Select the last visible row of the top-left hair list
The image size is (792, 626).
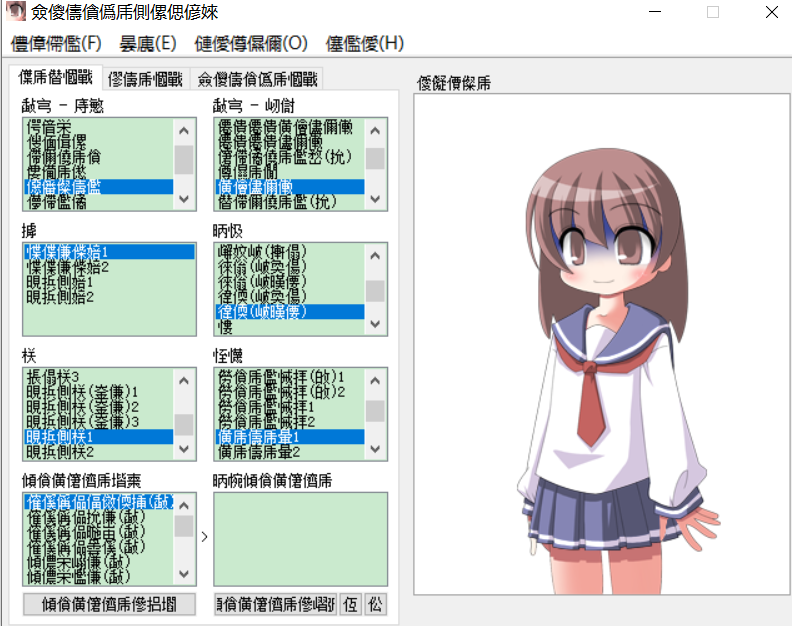[x=98, y=202]
